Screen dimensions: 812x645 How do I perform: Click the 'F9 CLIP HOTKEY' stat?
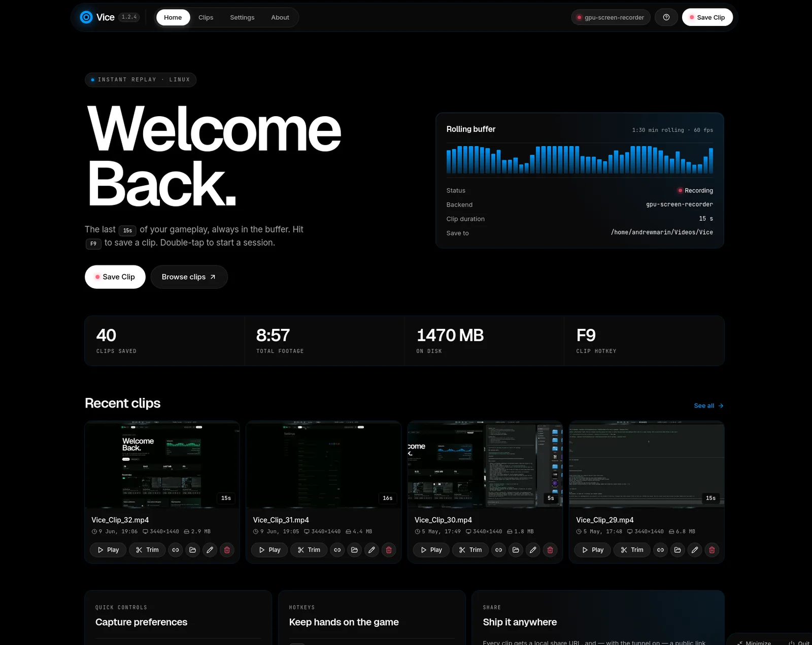coord(644,341)
